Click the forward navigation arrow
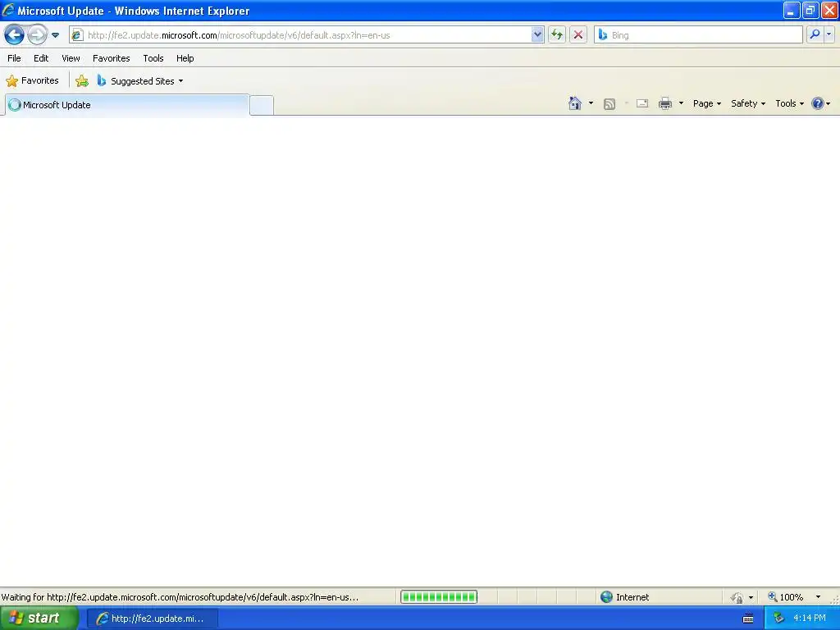Screen dimensions: 840x630 coord(37,35)
